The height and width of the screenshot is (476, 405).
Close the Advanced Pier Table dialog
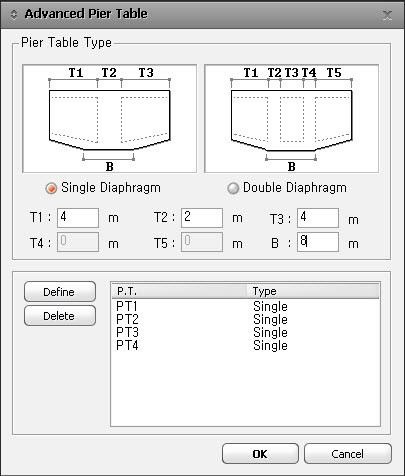(x=387, y=15)
